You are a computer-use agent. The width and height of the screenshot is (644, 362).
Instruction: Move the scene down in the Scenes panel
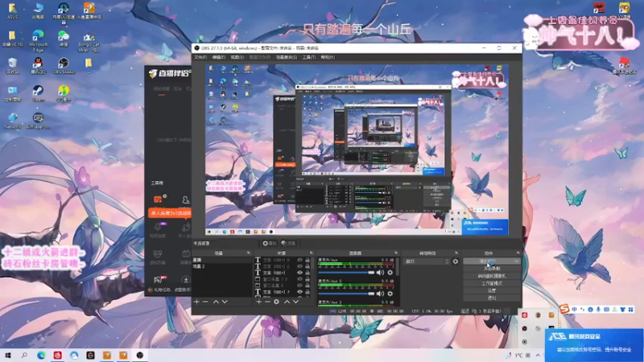pyautogui.click(x=225, y=302)
